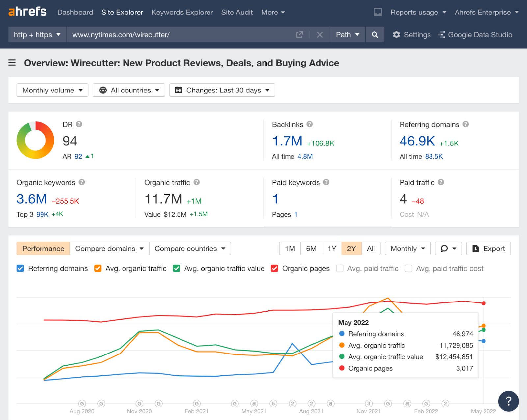The width and height of the screenshot is (527, 420).
Task: Open the hamburger navigation menu
Action: 12,63
